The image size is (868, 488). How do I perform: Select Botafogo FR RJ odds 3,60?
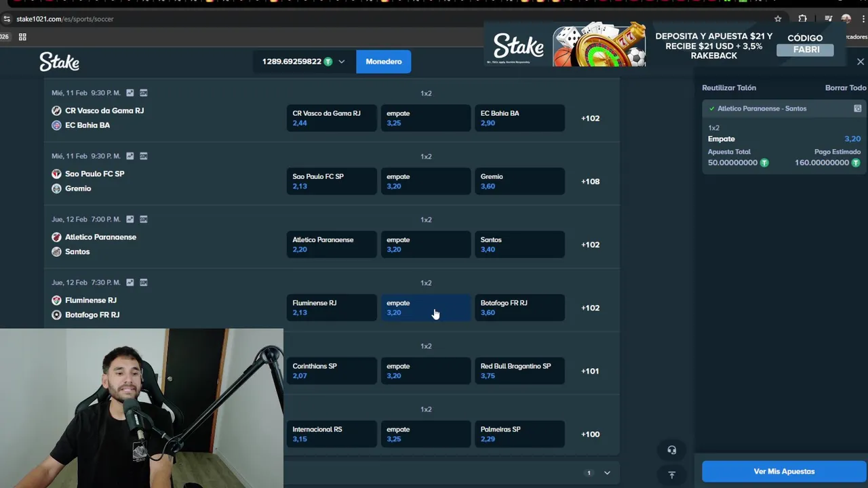[x=520, y=308]
